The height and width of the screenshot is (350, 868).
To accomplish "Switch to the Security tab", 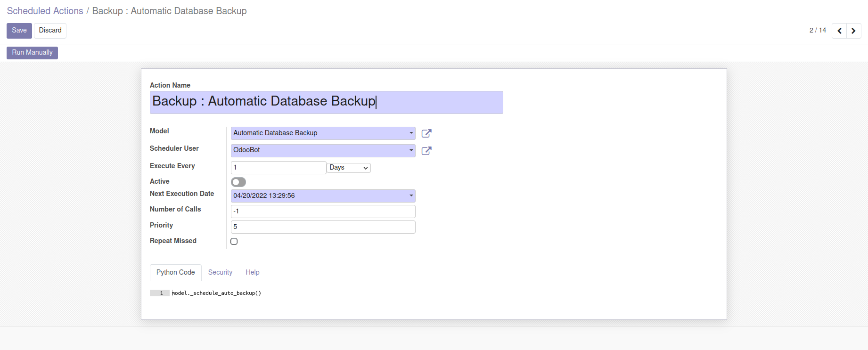I will (x=220, y=272).
